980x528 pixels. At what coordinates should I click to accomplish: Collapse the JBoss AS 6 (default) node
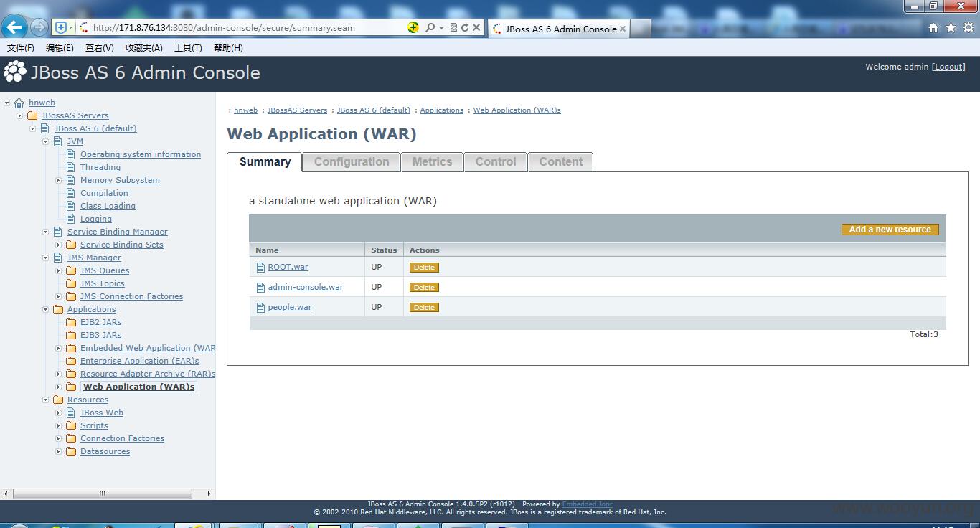pos(32,129)
